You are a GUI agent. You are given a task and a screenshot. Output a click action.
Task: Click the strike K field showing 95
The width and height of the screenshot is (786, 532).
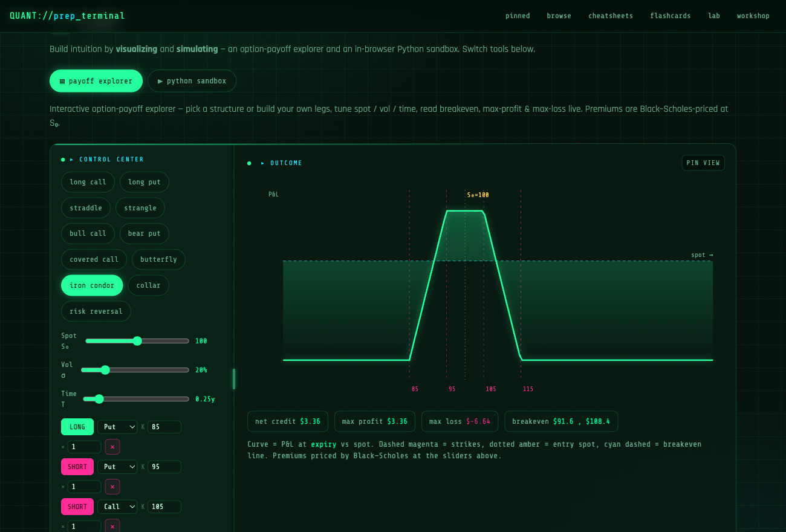164,467
